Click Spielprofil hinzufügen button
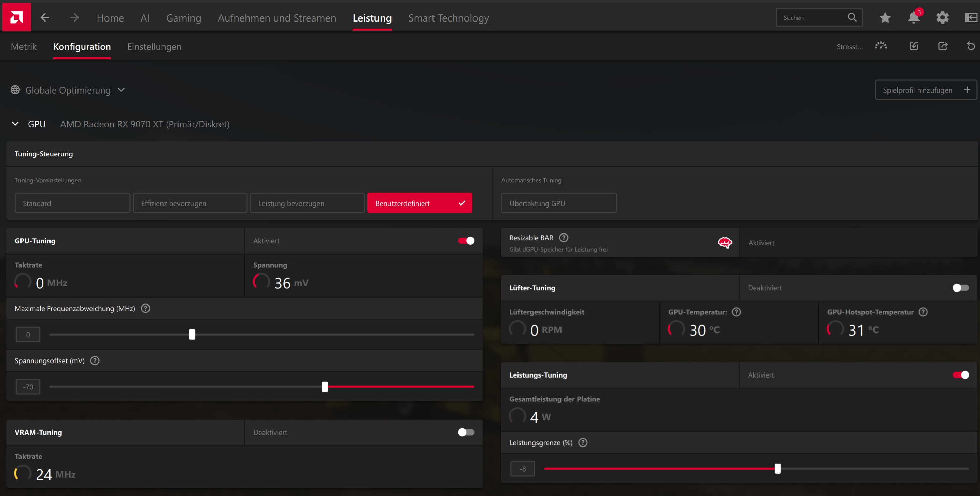980x496 pixels. (x=926, y=90)
